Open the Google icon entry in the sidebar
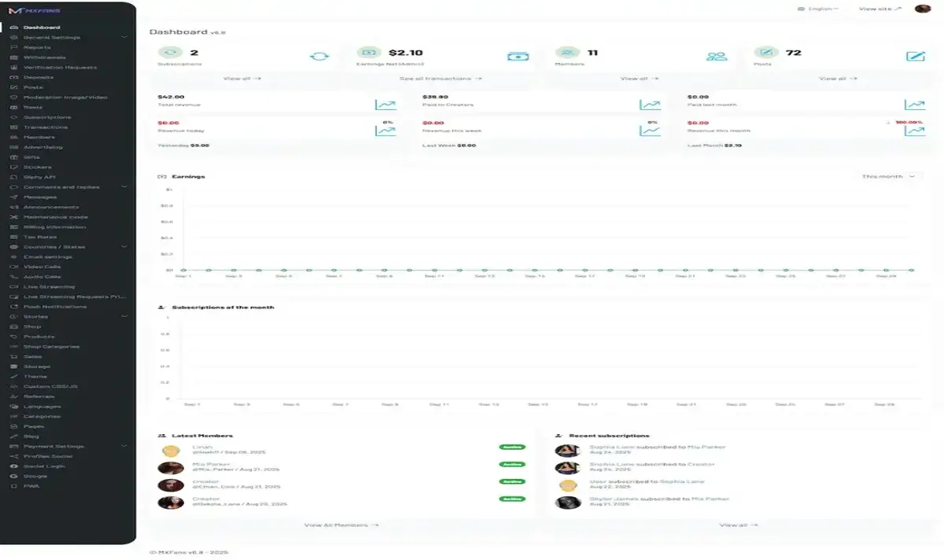The image size is (944, 560). click(14, 476)
